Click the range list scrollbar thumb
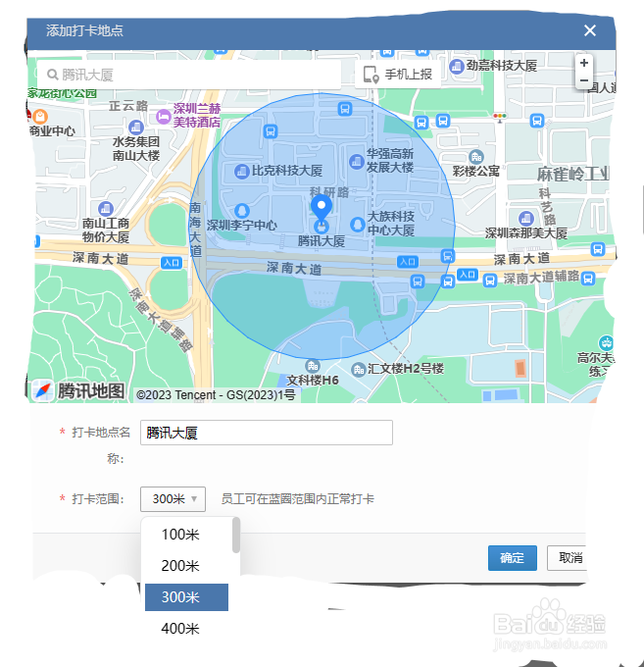Screen dimensions: 644x667 tap(236, 536)
